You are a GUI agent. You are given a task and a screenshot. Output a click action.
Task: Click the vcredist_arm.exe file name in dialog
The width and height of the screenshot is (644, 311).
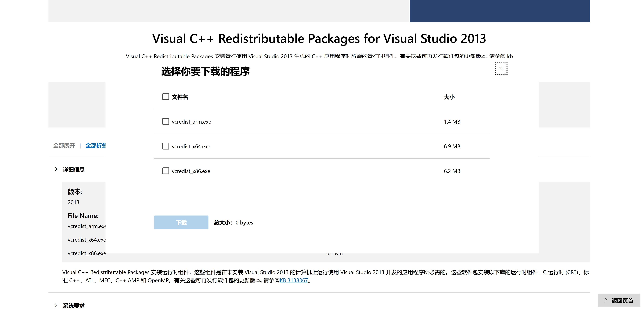192,122
